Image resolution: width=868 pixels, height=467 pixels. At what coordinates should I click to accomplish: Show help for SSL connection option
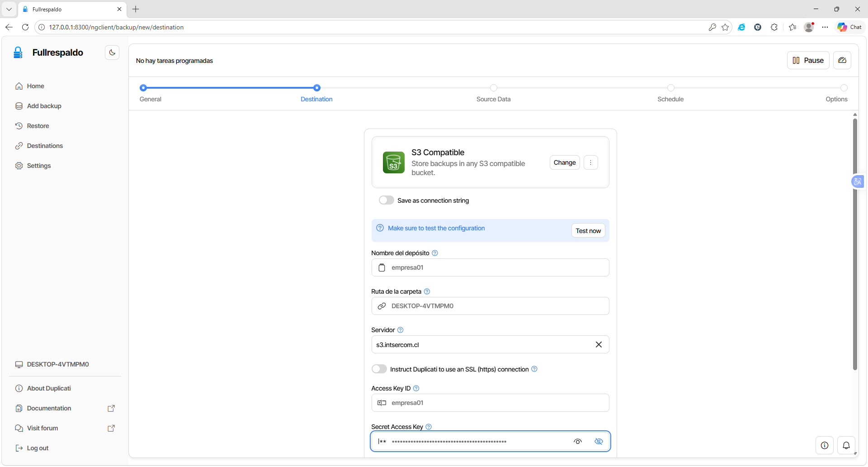click(x=534, y=369)
